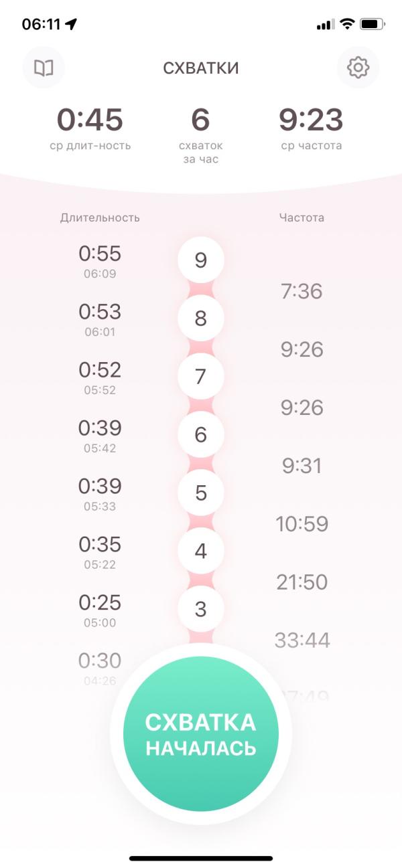Image resolution: width=402 pixels, height=868 pixels.
Task: Select contraction number 3 circle
Action: point(201,610)
